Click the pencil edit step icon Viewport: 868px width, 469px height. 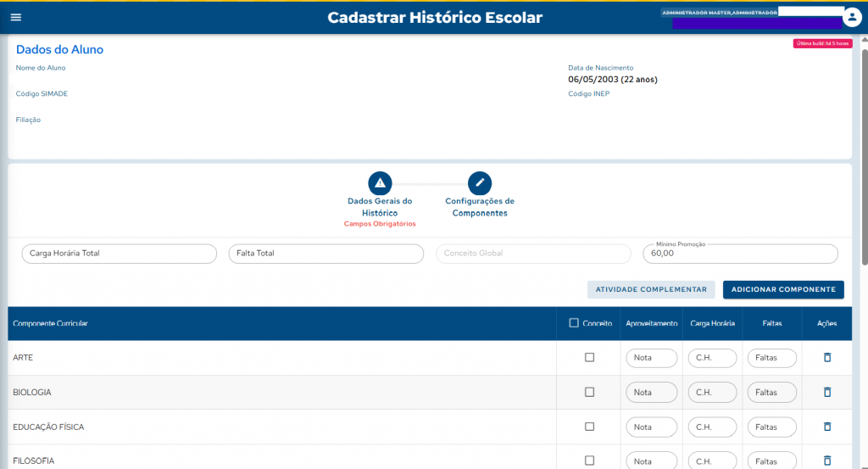(x=480, y=182)
